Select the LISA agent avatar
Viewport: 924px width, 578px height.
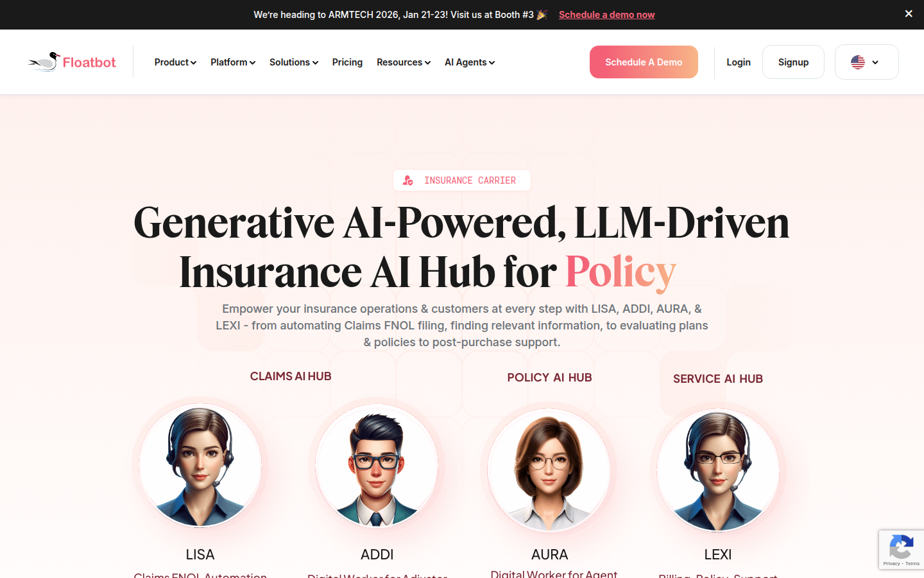pyautogui.click(x=200, y=466)
